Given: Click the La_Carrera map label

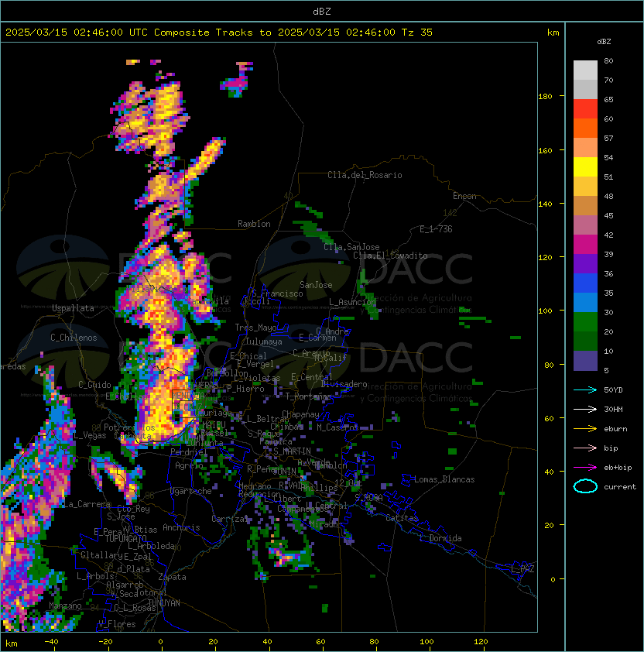Looking at the screenshot, I should point(87,504).
